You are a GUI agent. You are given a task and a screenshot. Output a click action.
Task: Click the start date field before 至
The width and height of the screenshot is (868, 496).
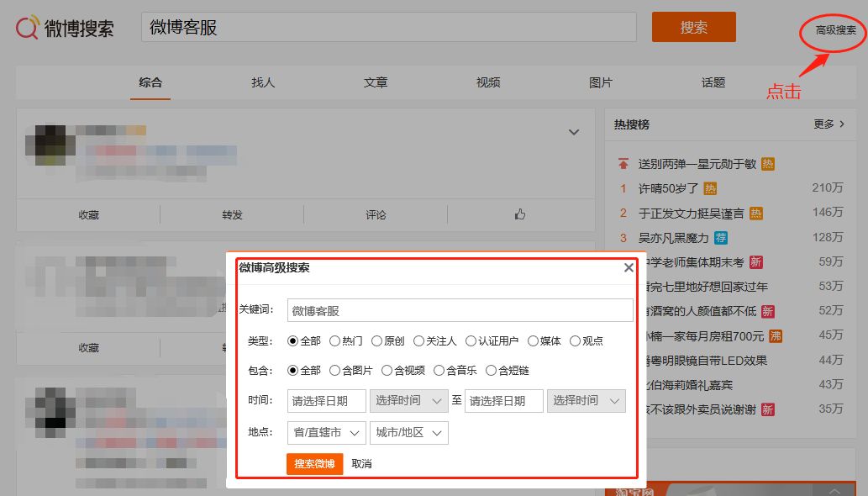(x=327, y=401)
